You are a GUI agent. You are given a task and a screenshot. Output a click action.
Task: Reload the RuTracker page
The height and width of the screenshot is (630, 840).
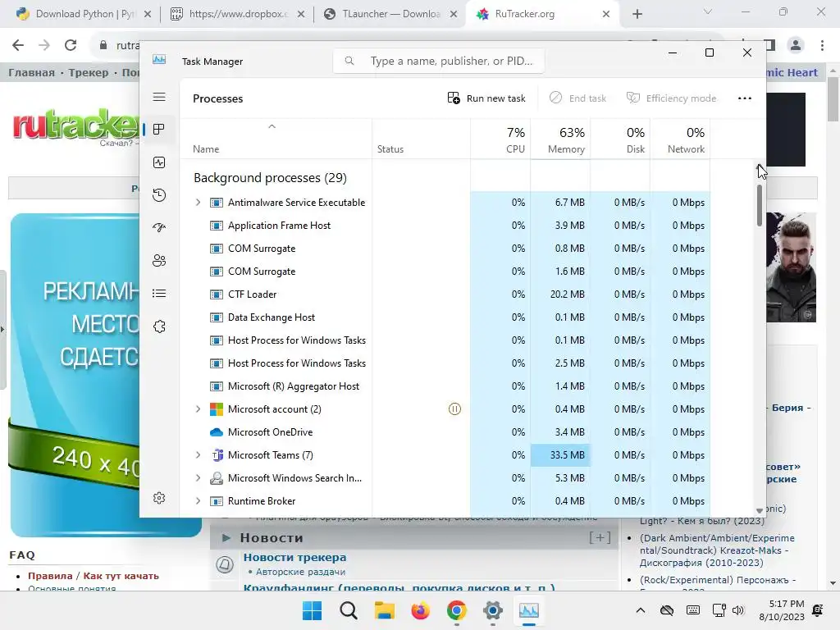[x=71, y=45]
